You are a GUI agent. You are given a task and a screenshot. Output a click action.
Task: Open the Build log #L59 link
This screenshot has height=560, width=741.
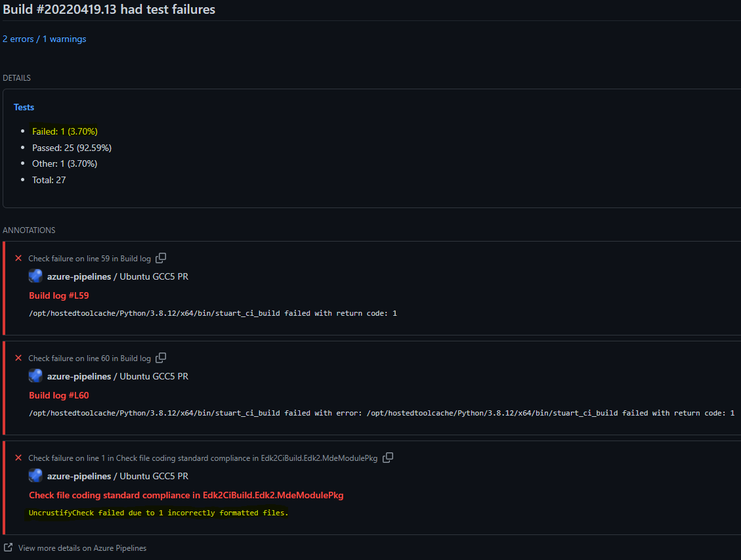(58, 295)
